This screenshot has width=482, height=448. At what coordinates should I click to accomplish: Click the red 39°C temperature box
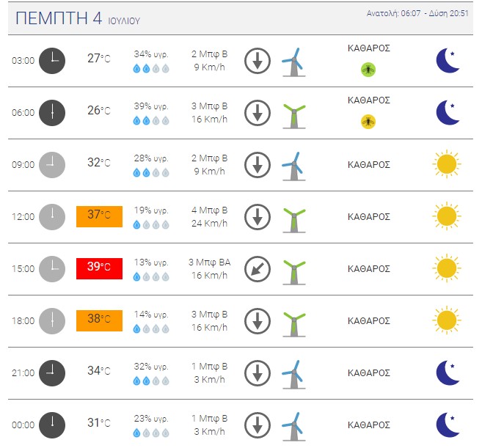click(x=99, y=268)
